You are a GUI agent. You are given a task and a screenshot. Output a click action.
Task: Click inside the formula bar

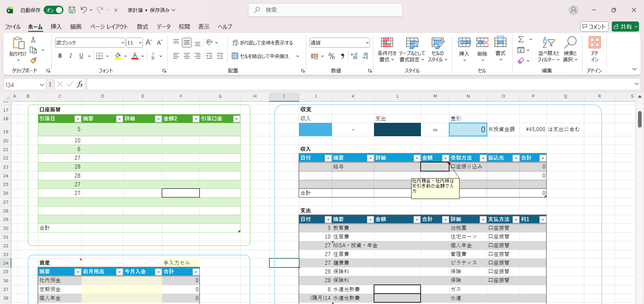point(235,84)
